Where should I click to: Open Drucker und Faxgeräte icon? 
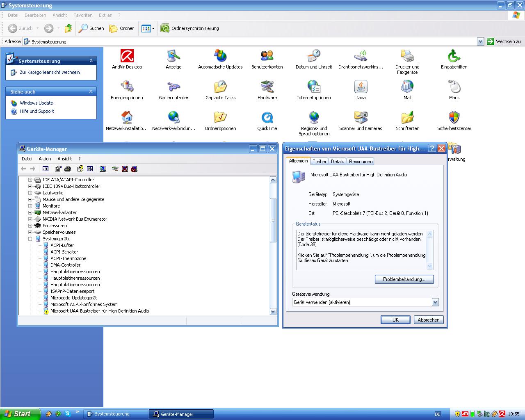click(x=407, y=62)
